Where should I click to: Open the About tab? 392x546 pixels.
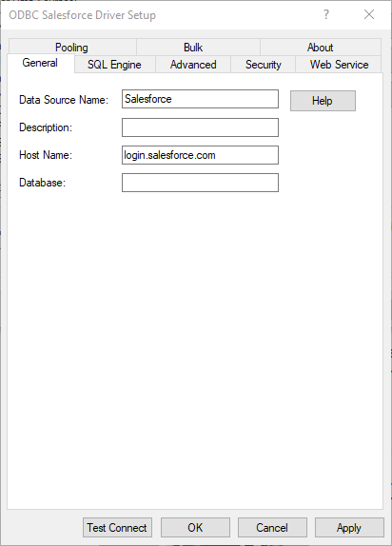click(321, 47)
